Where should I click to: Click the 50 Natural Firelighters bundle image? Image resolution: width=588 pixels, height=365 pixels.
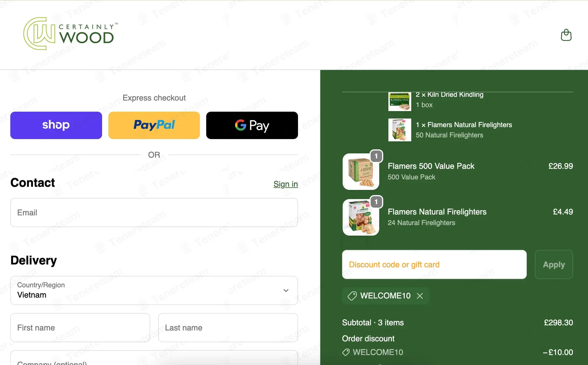[x=400, y=130]
